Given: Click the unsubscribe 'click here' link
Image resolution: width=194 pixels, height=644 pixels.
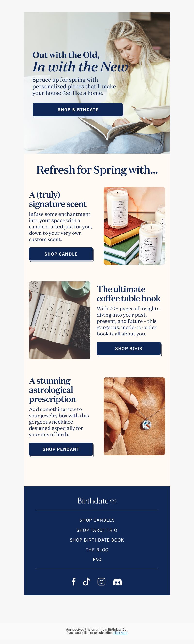Looking at the screenshot, I should [120, 633].
